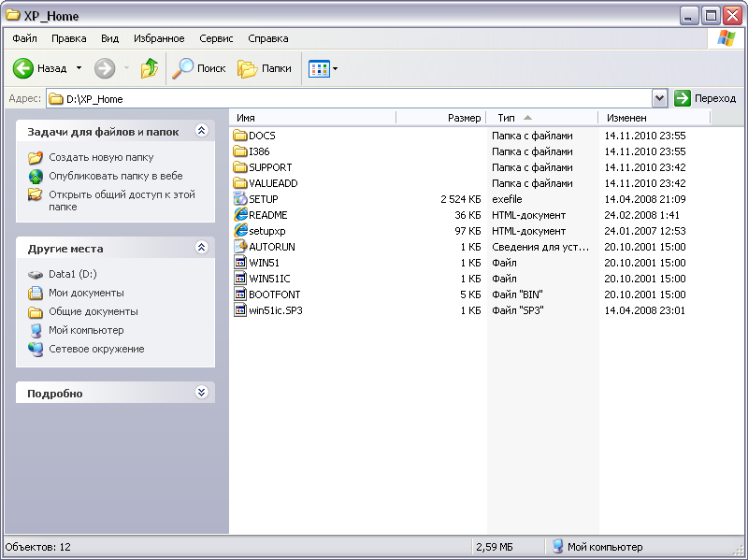Click the setupxp HTML document icon
748x560 pixels.
click(x=240, y=231)
